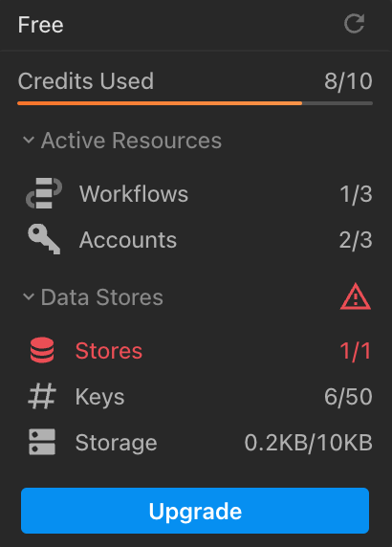Select the Keys row label
Screen dimensions: 392x547
[99, 397]
